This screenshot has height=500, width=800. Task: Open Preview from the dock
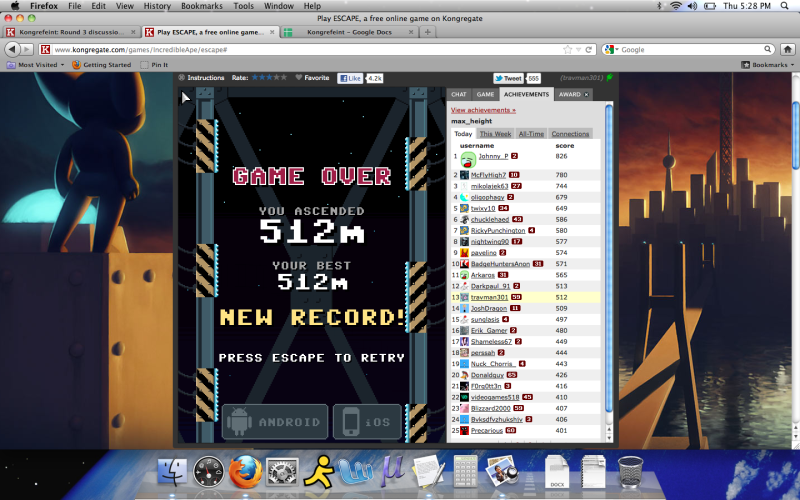(x=501, y=470)
